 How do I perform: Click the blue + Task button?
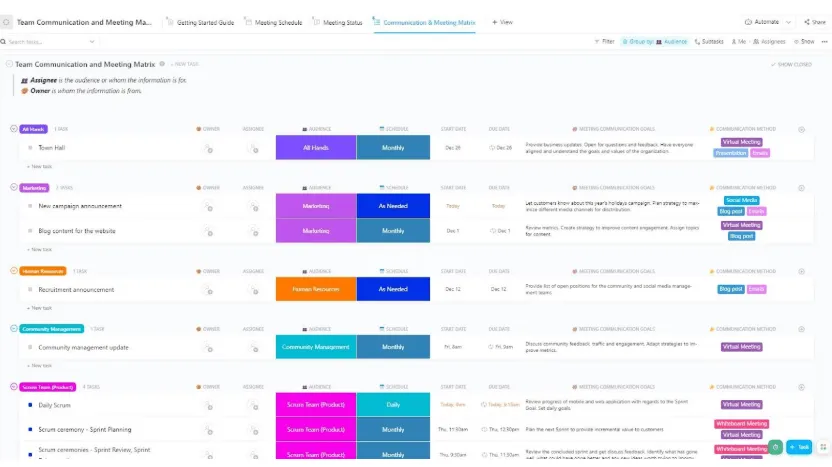799,447
